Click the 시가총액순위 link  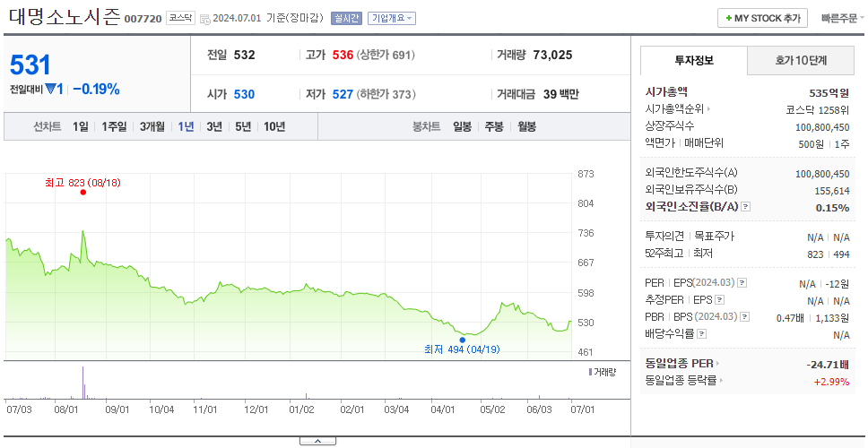tap(674, 109)
